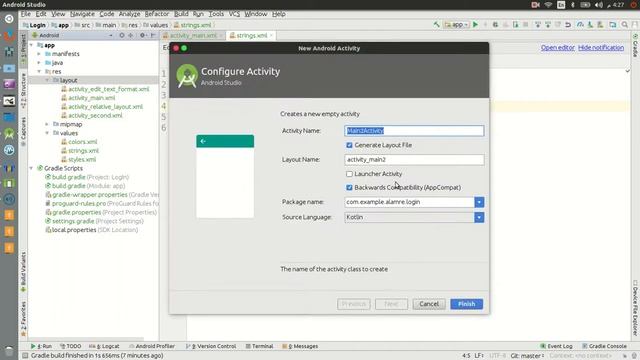The height and width of the screenshot is (360, 640).
Task: Select colors.xml in the project tree
Action: click(x=79, y=142)
